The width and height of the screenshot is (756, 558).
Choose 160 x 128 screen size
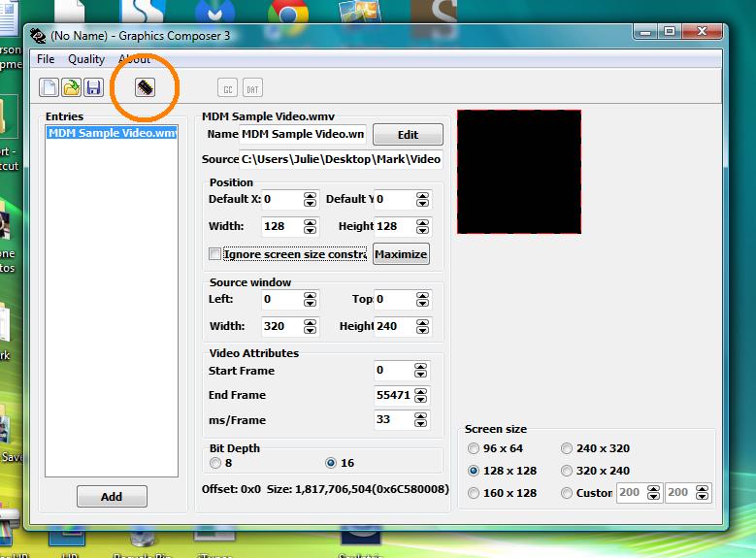click(473, 493)
